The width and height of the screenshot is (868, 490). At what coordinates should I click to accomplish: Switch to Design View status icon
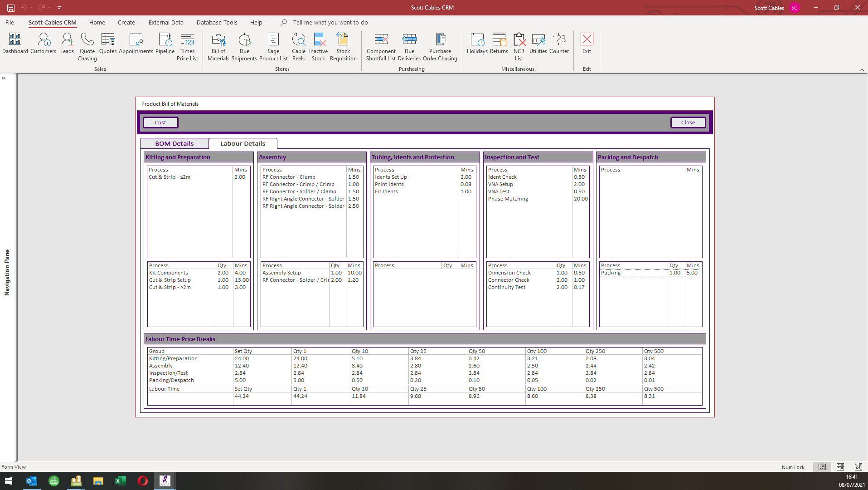click(x=858, y=467)
